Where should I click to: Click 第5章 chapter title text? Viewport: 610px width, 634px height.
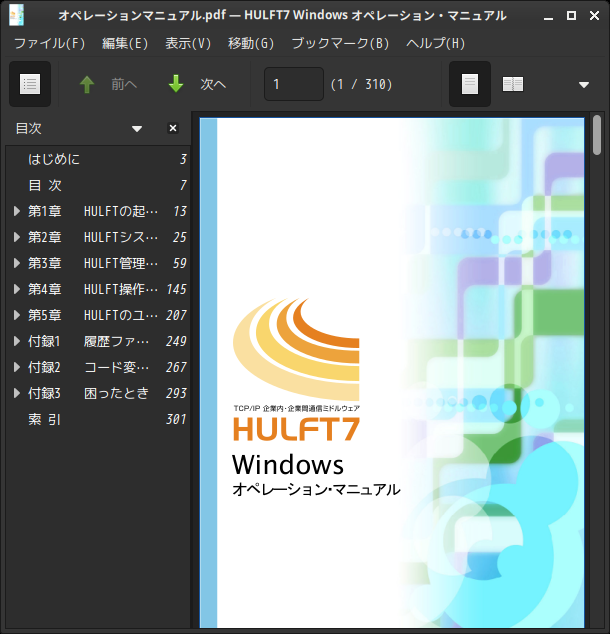[93, 315]
